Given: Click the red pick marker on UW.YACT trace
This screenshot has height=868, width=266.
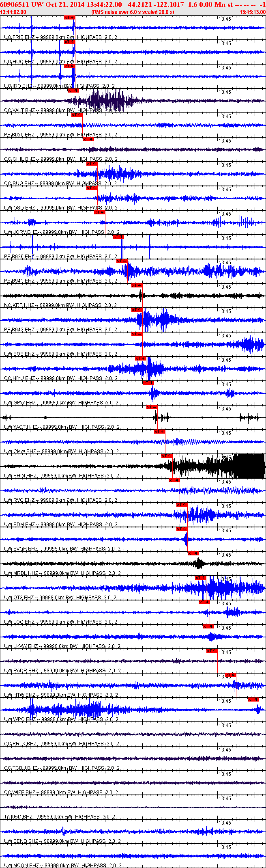Looking at the screenshot, I should pos(152,407).
